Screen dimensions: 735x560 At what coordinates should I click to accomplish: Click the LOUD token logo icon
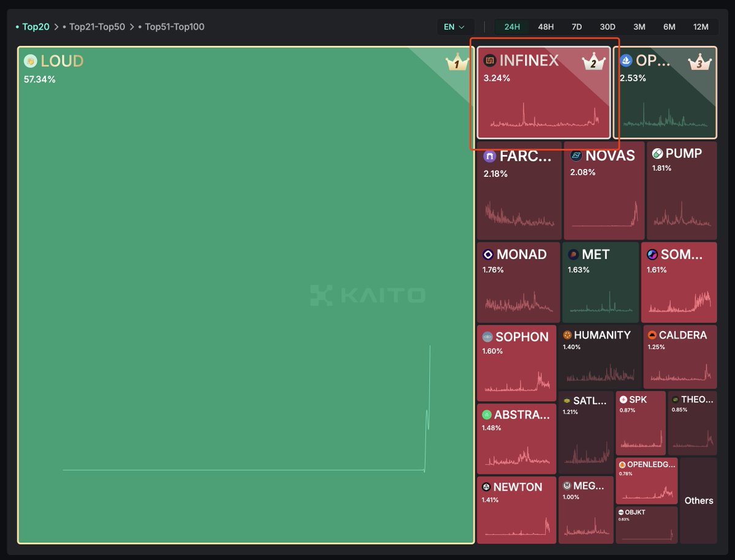point(30,61)
